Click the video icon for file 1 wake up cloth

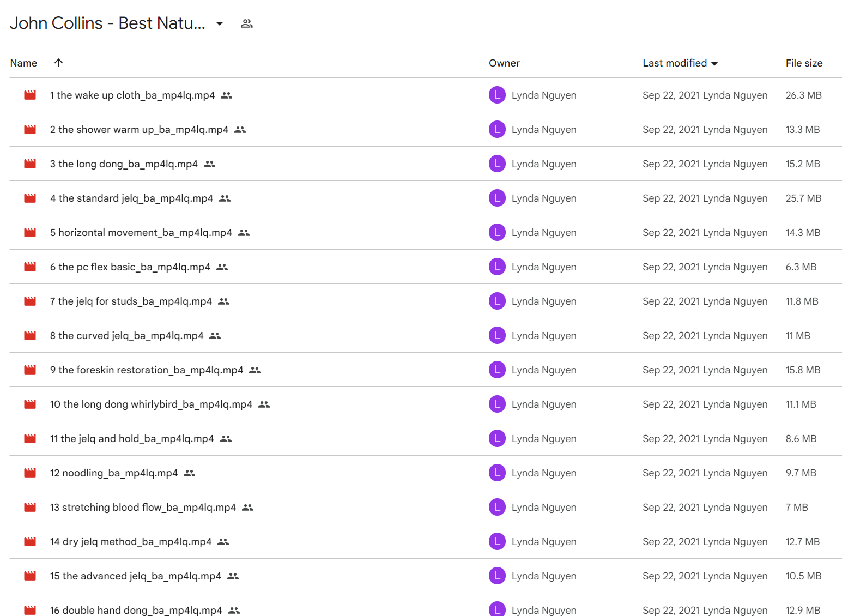tap(30, 95)
